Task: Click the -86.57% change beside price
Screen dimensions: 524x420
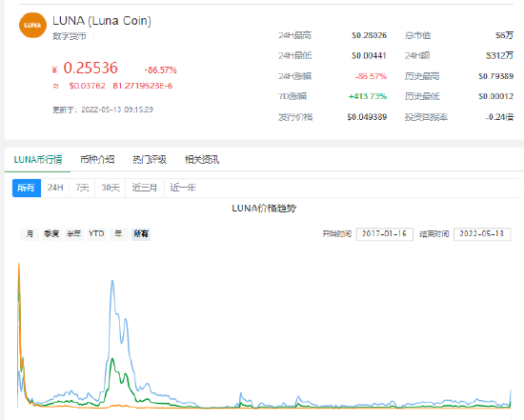Action: click(x=160, y=70)
